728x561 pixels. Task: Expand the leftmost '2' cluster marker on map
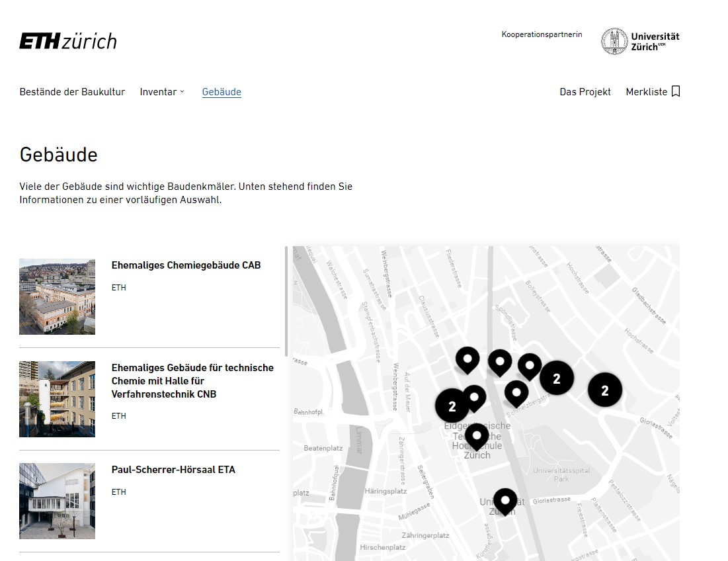coord(452,406)
